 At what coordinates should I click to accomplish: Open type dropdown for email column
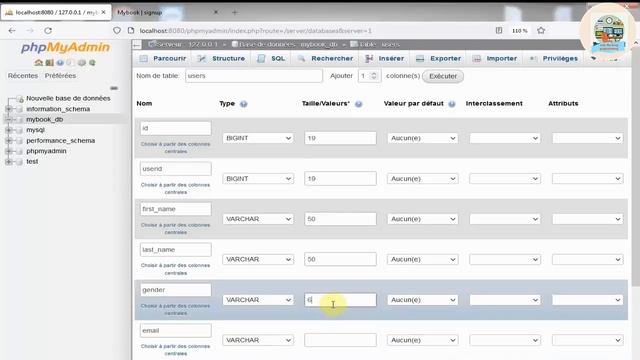[258, 340]
